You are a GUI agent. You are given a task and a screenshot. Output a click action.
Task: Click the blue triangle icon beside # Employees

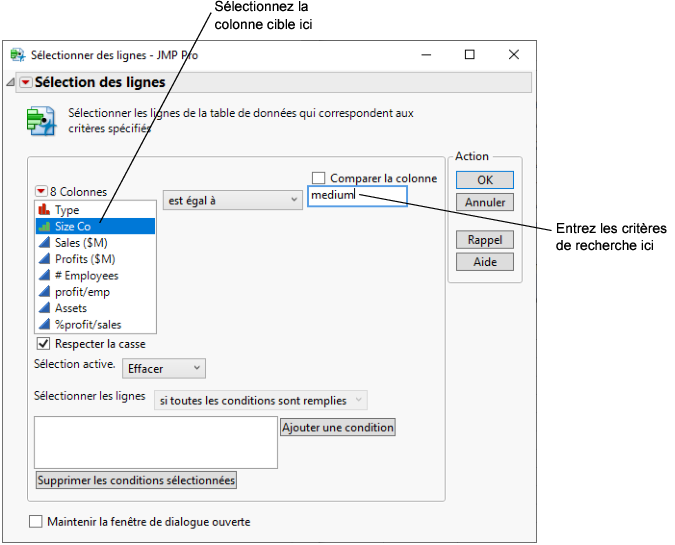point(44,275)
